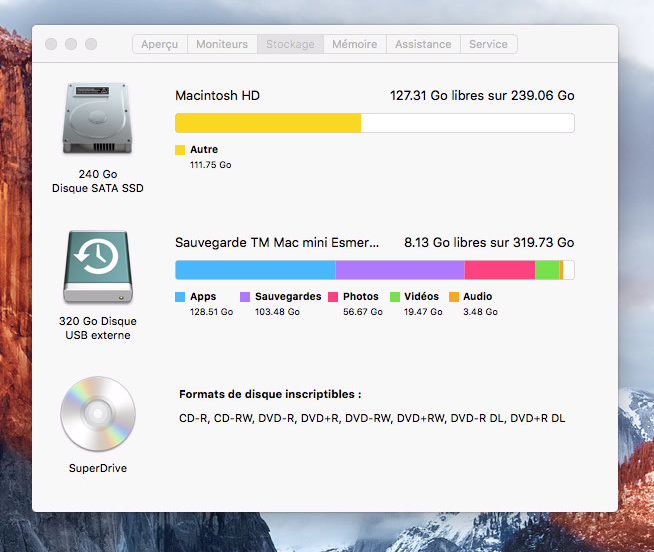654x552 pixels.
Task: Click the Macintosh HD SSD drive icon
Action: pyautogui.click(x=98, y=122)
